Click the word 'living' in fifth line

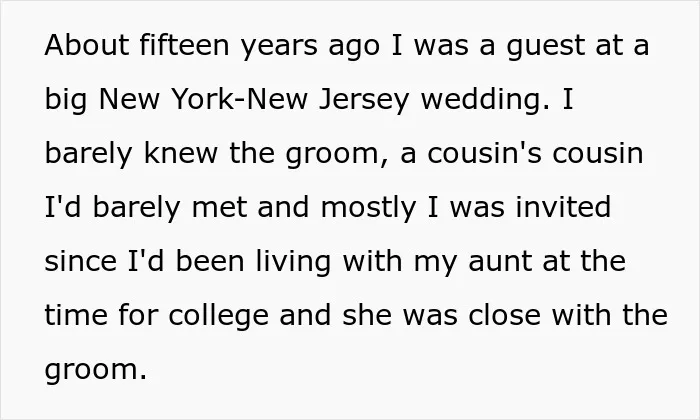(x=293, y=262)
